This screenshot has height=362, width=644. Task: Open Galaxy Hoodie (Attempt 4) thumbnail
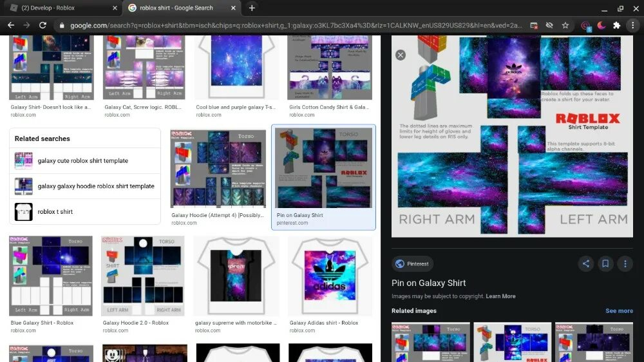(218, 169)
